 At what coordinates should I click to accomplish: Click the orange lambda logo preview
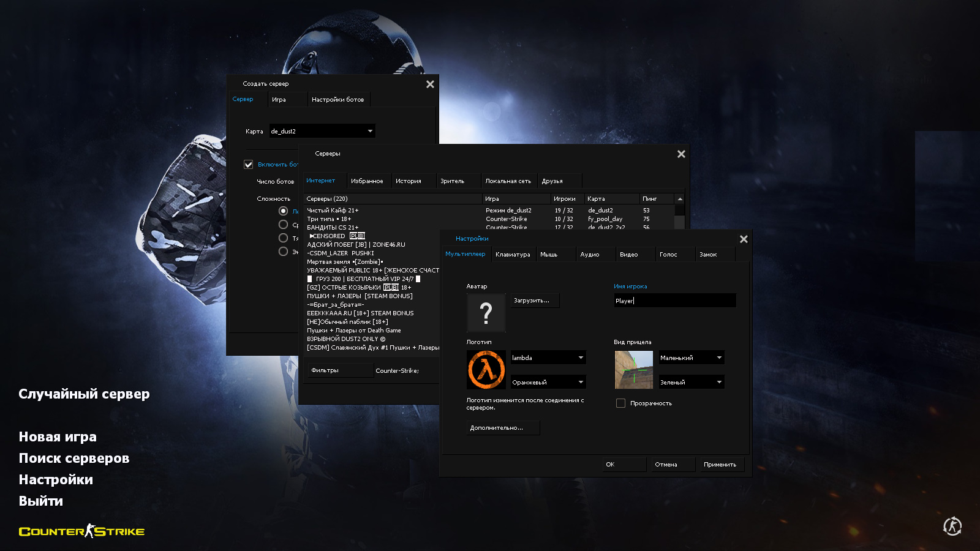486,370
